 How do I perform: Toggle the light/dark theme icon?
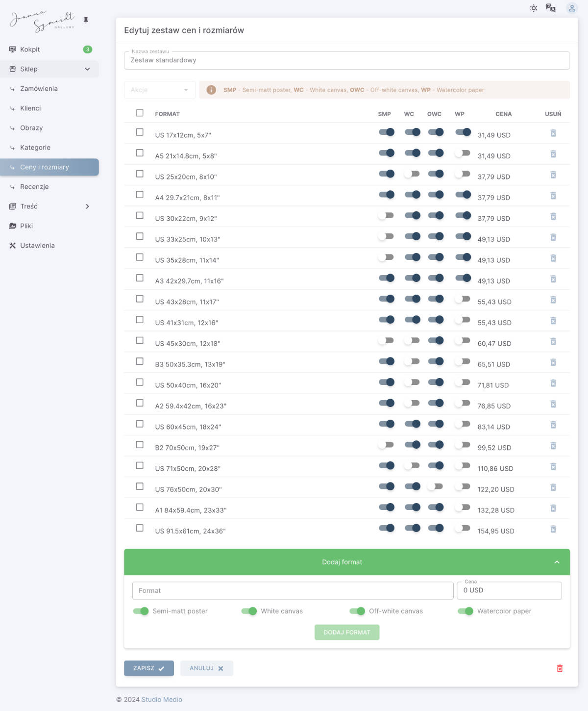coord(534,8)
